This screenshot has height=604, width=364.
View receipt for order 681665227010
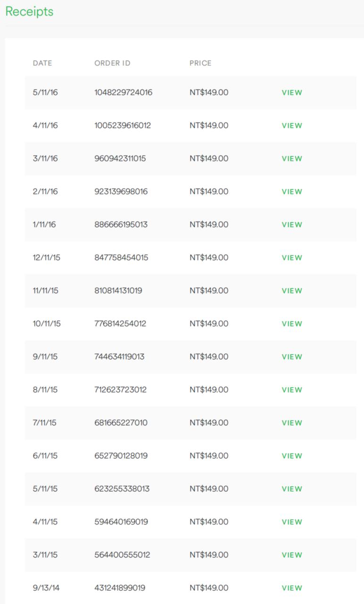coord(292,423)
